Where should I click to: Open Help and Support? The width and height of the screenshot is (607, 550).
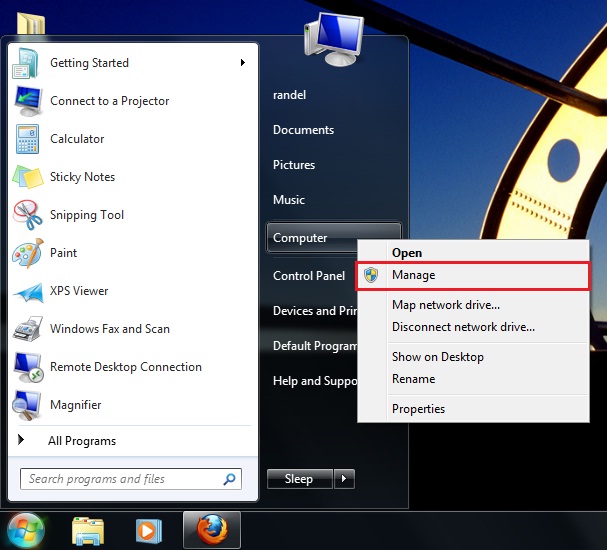pyautogui.click(x=315, y=381)
